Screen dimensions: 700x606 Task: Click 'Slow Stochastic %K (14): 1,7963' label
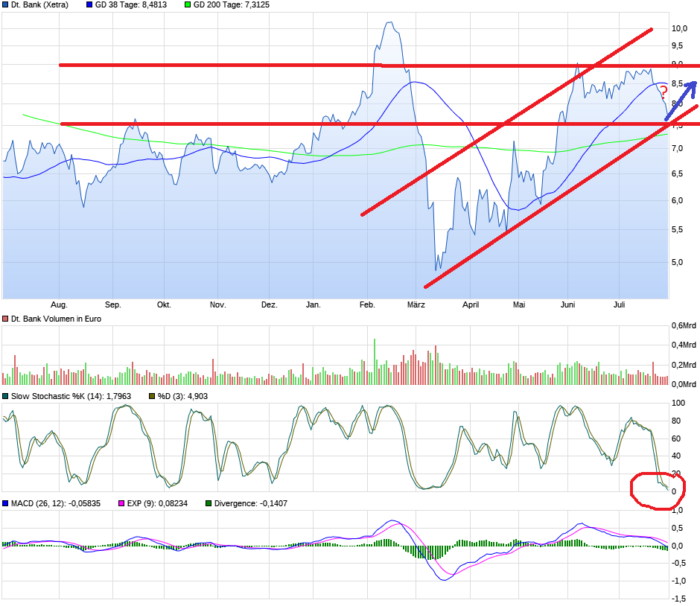[x=71, y=396]
